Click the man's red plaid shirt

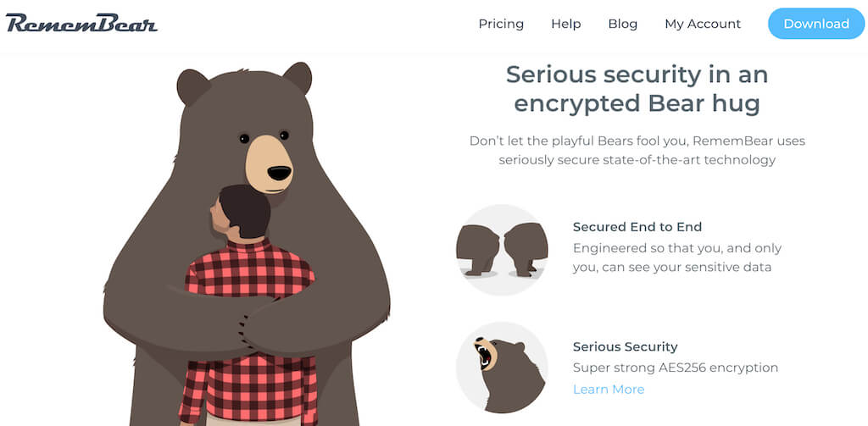click(x=249, y=332)
